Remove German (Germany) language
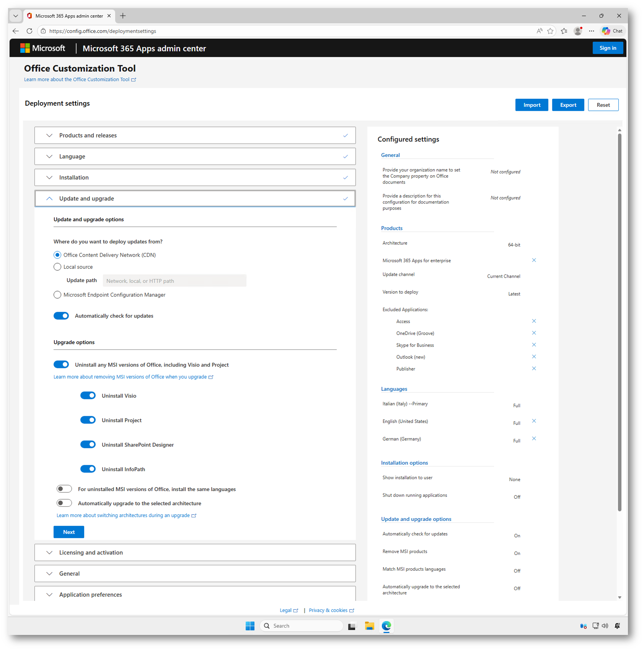Image resolution: width=644 pixels, height=651 pixels. tap(534, 438)
